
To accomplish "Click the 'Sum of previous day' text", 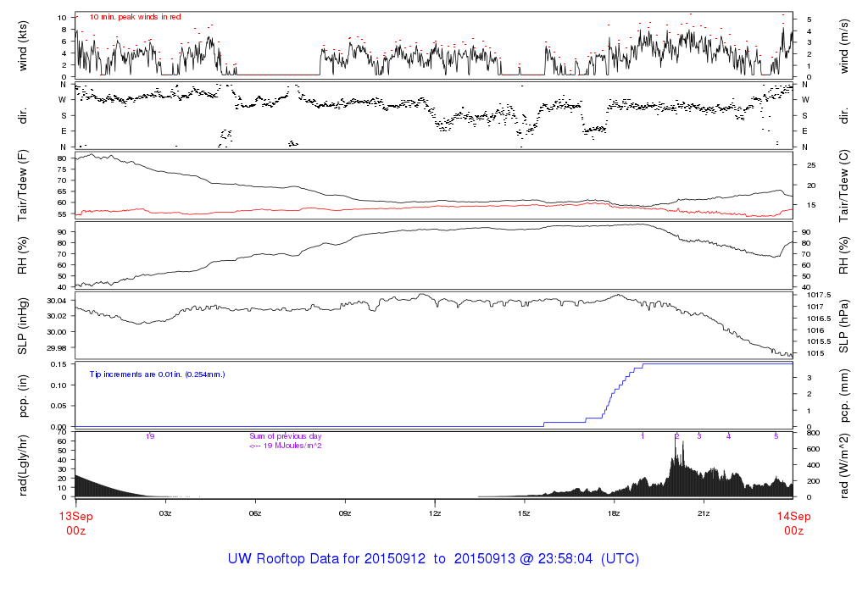I will pyautogui.click(x=286, y=436).
